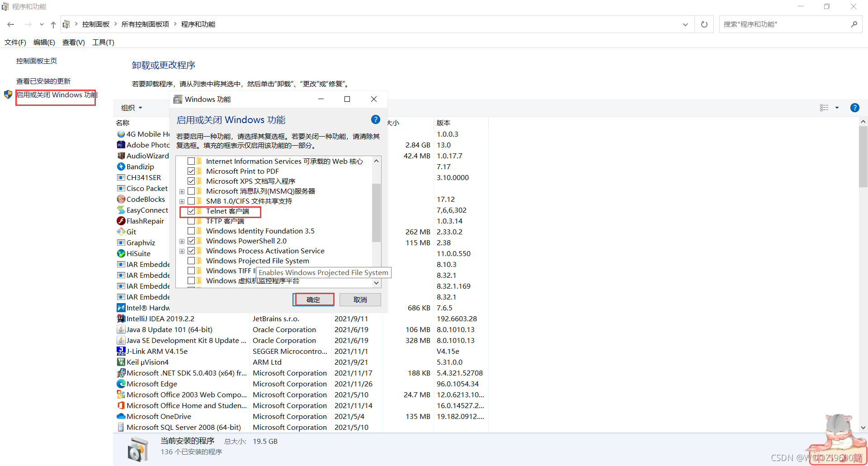The image size is (868, 466).
Task: Click program list scroll down arrow
Action: [x=863, y=427]
